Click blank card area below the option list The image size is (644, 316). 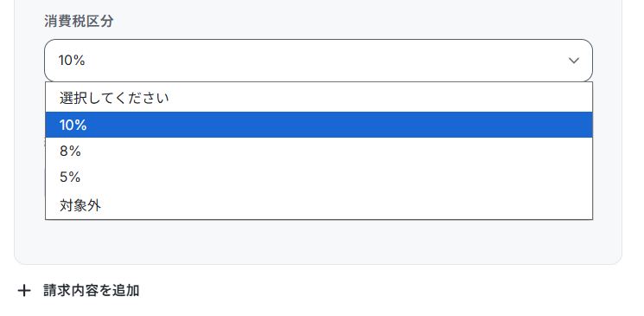318,242
